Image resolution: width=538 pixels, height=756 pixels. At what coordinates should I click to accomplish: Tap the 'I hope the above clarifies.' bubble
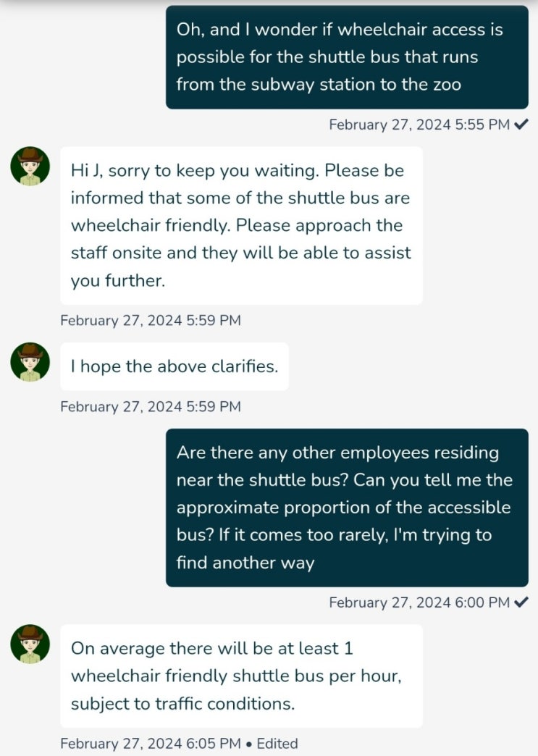174,366
